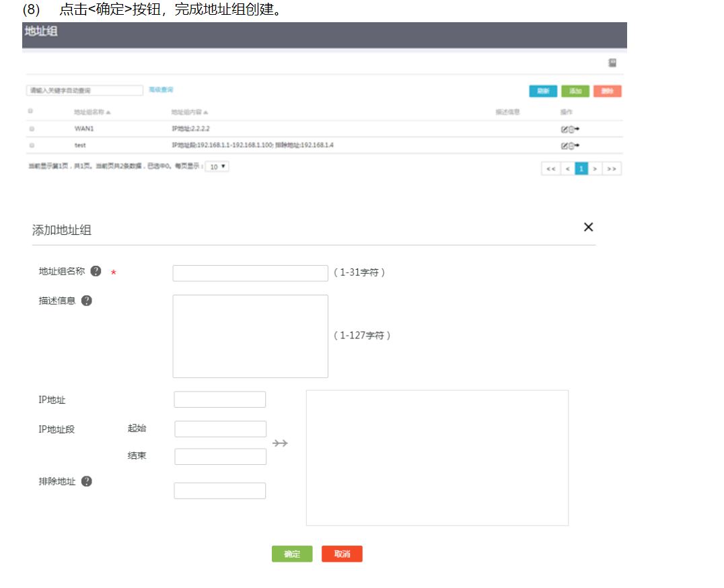724x588 pixels.
Task: Check the test row checkbox
Action: pos(32,145)
